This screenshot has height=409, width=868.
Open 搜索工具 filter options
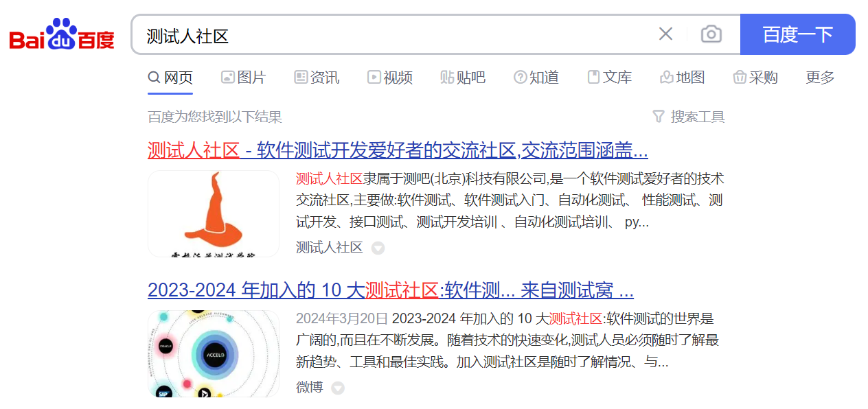pyautogui.click(x=688, y=117)
